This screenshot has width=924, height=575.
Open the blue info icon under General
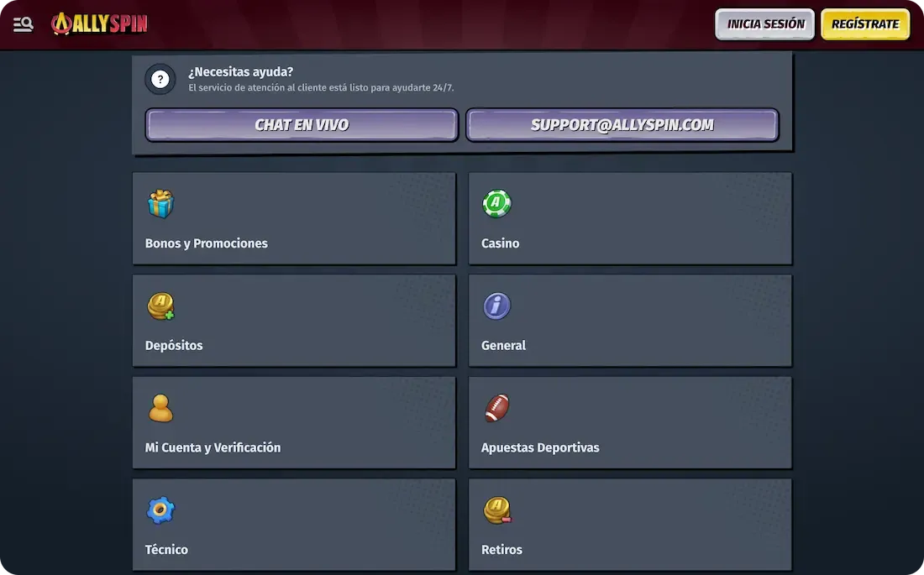pos(496,306)
